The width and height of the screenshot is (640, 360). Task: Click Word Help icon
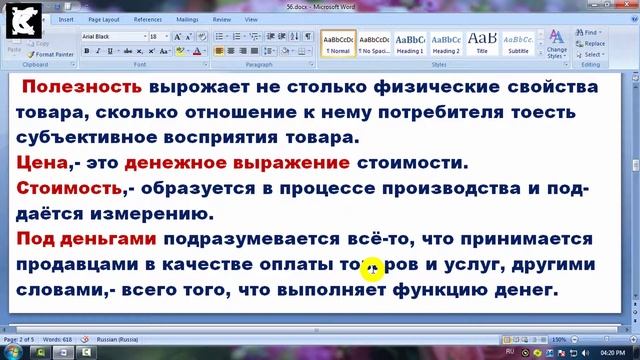635,19
